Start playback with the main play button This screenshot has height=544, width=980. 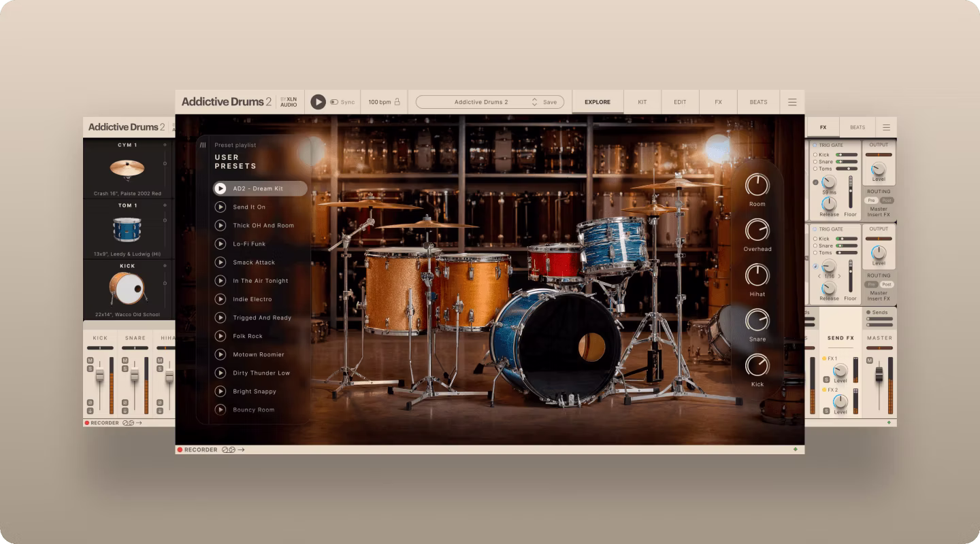318,102
